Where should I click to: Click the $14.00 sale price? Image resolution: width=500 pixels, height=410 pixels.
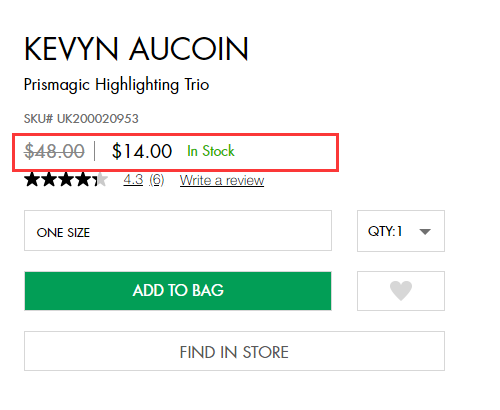[x=142, y=151]
